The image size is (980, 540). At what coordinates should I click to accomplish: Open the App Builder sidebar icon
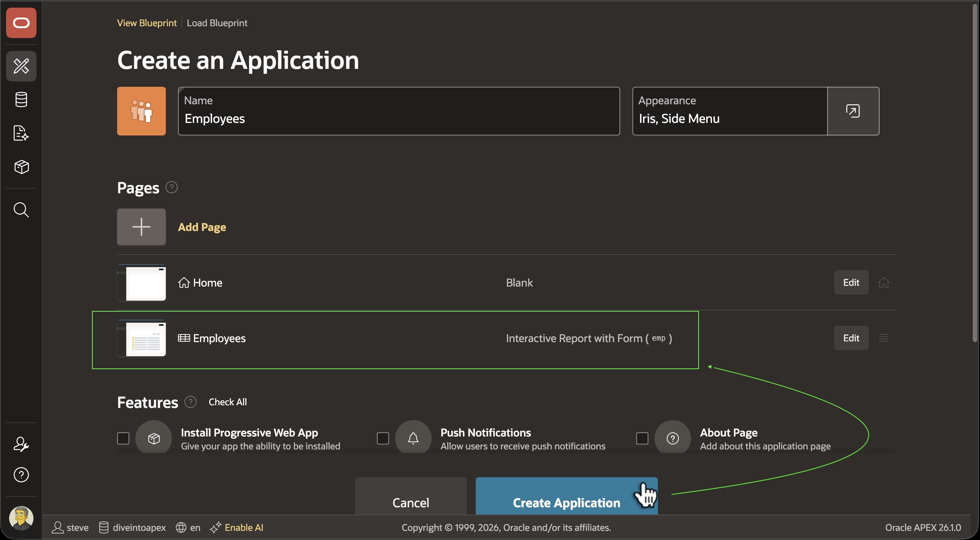tap(21, 66)
